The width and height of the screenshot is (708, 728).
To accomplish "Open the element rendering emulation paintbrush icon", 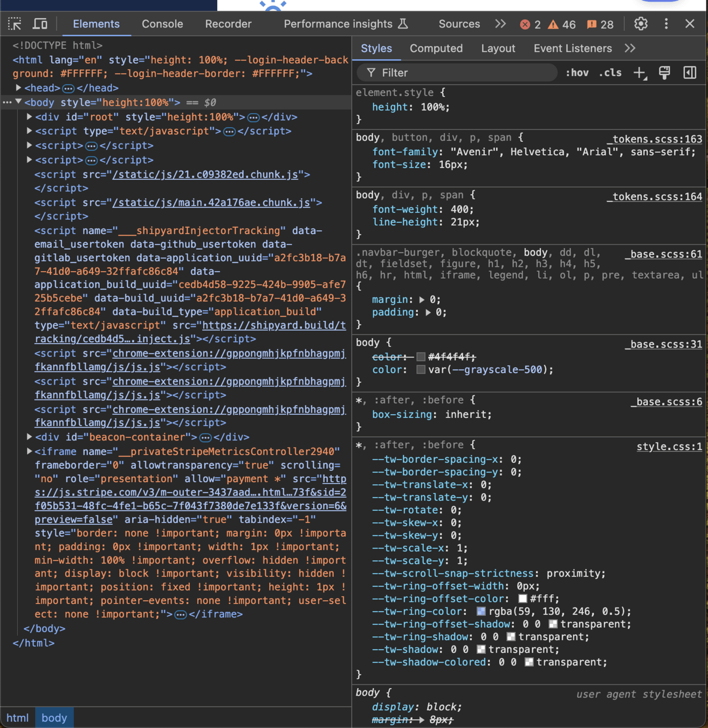I will pyautogui.click(x=664, y=73).
